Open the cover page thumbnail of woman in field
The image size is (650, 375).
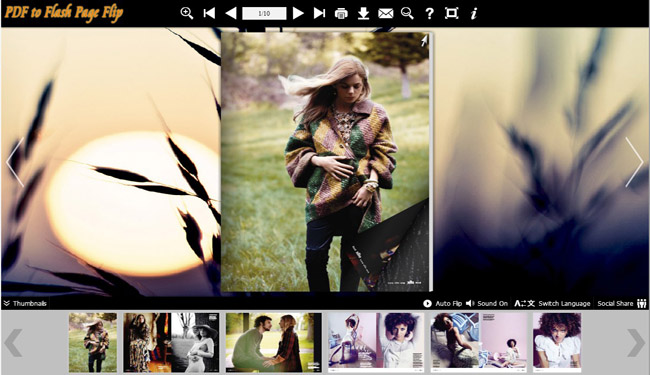(x=93, y=342)
